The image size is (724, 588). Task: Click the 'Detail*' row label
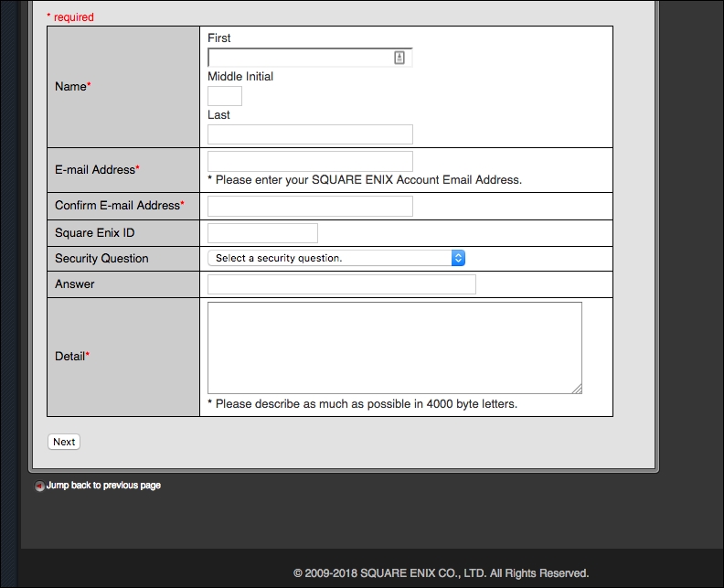tap(72, 356)
